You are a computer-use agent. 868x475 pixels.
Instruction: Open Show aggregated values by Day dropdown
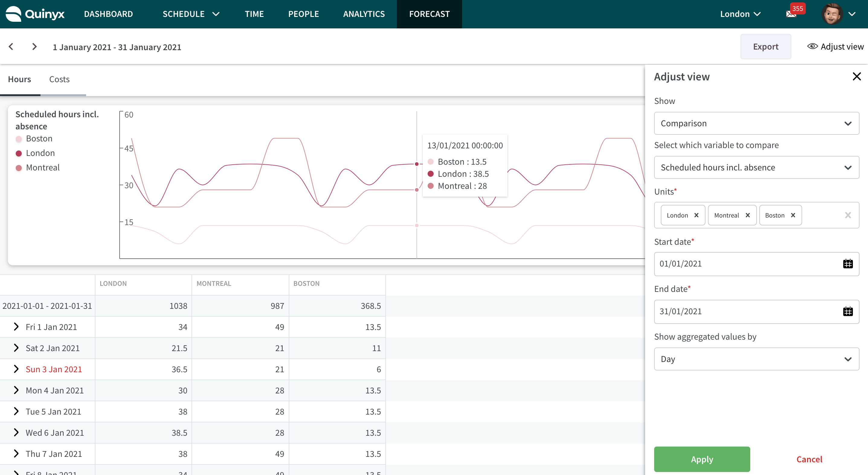tap(757, 359)
